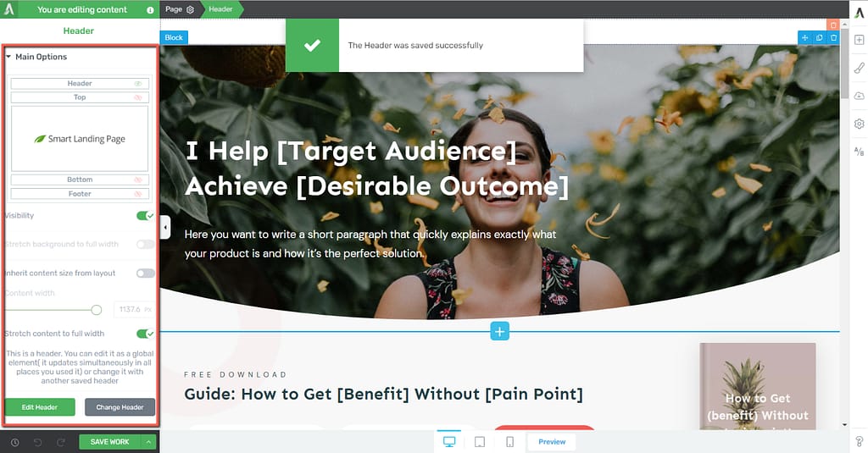Enable Inherit content size from layout
The image size is (868, 453).
(146, 273)
